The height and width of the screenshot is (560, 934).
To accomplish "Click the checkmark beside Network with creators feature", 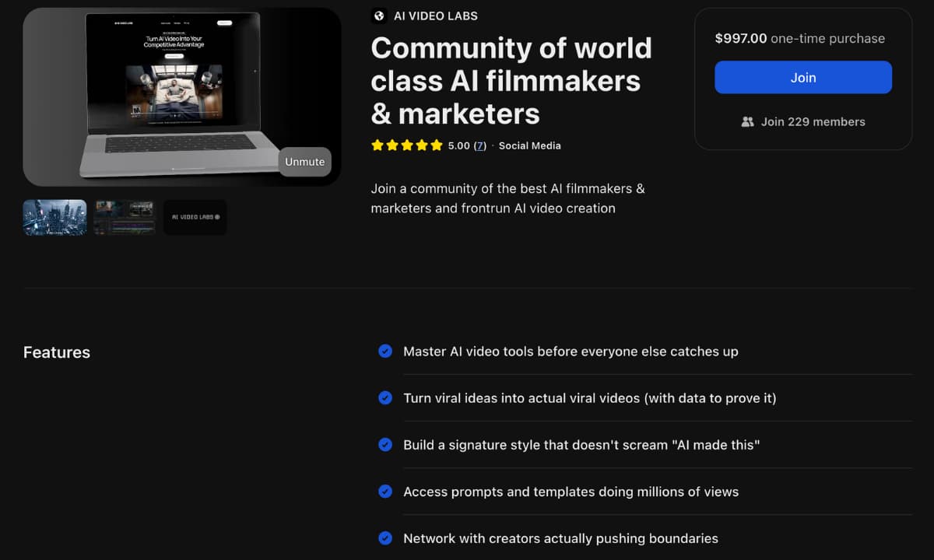I will pos(385,537).
